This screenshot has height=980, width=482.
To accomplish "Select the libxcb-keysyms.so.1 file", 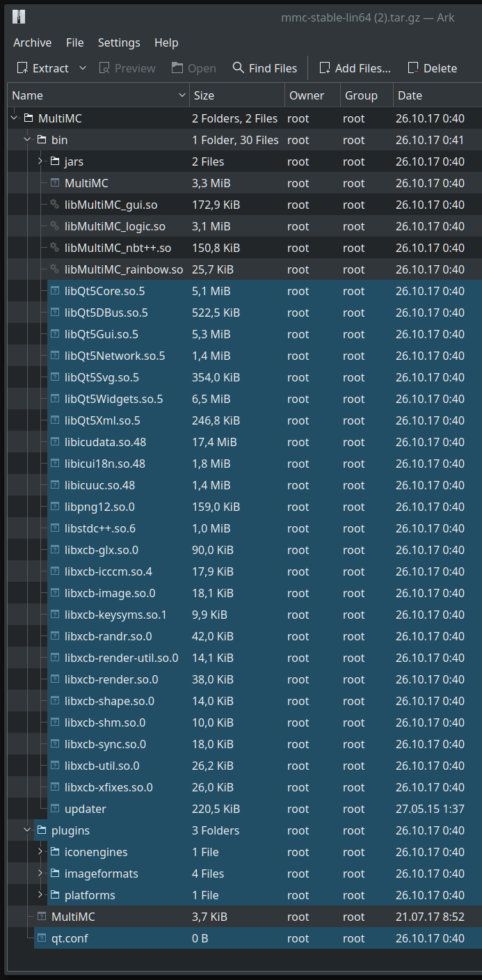I will tap(115, 615).
